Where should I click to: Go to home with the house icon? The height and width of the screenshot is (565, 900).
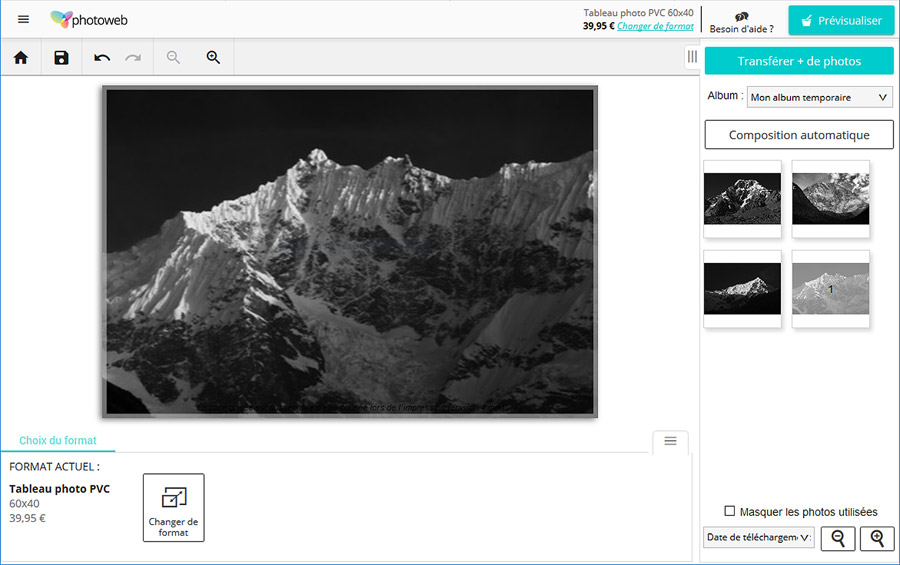(x=21, y=57)
